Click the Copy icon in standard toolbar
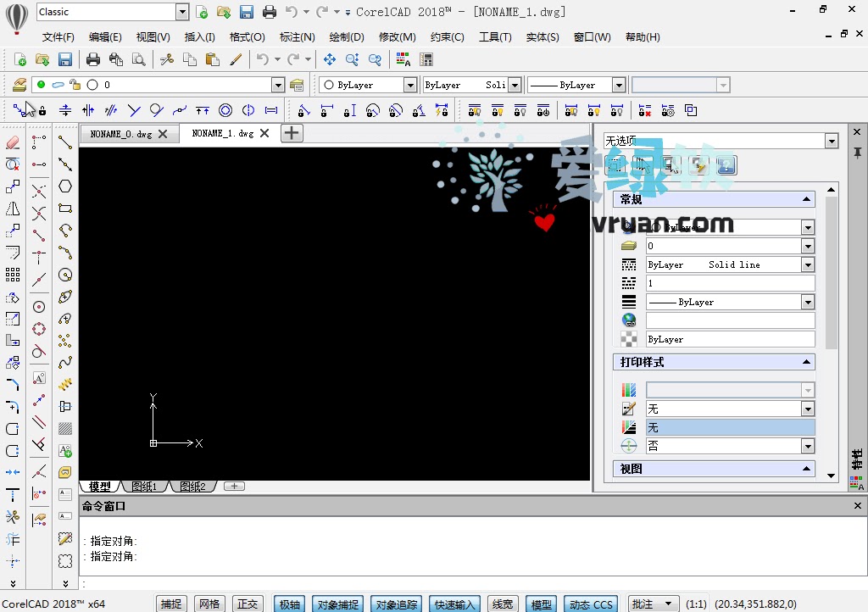 [189, 59]
